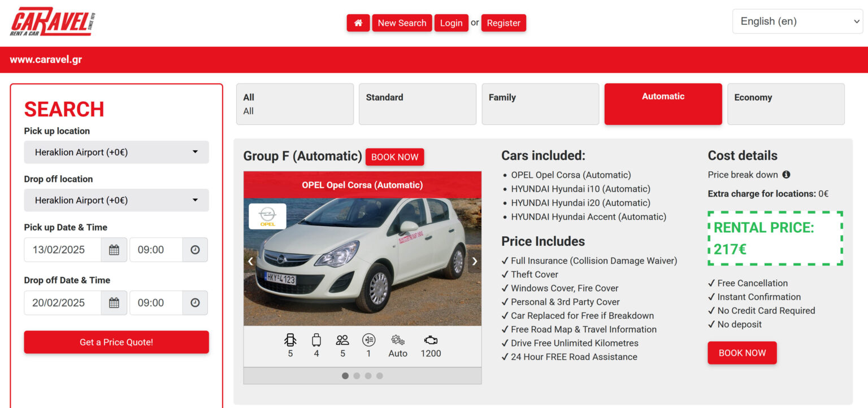Switch to the Economy category tab
The height and width of the screenshot is (408, 868).
[x=785, y=104]
